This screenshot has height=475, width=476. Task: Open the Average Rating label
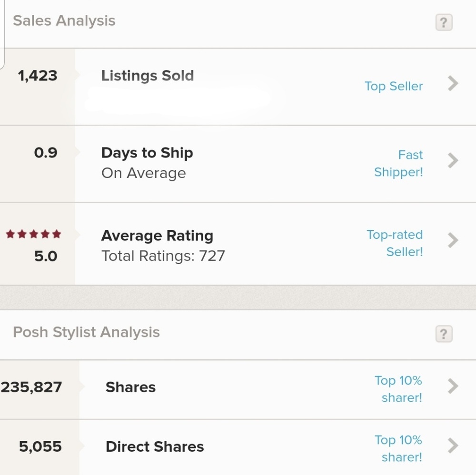pyautogui.click(x=157, y=236)
